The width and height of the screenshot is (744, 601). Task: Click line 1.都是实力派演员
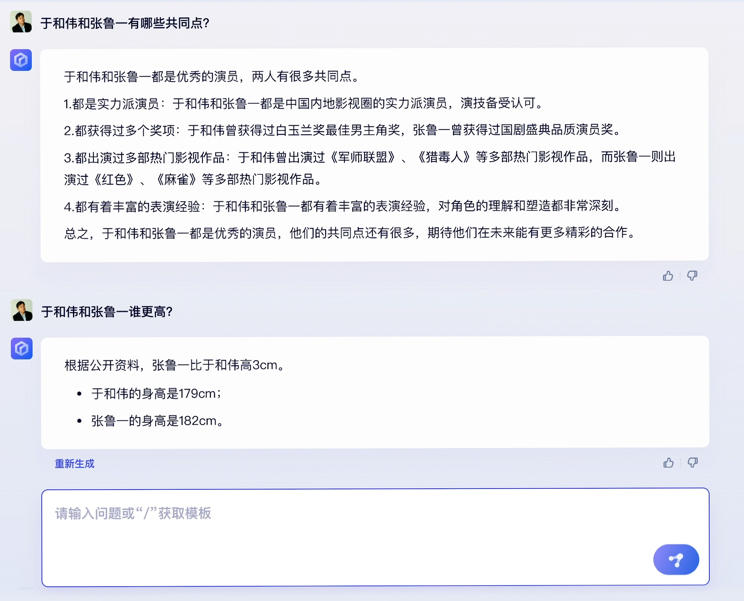304,103
